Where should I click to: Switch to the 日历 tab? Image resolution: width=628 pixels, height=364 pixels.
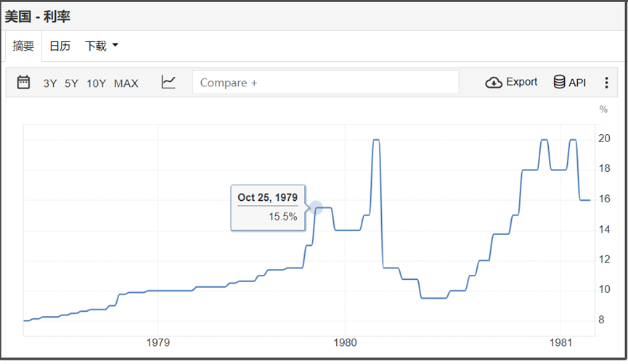(x=60, y=46)
